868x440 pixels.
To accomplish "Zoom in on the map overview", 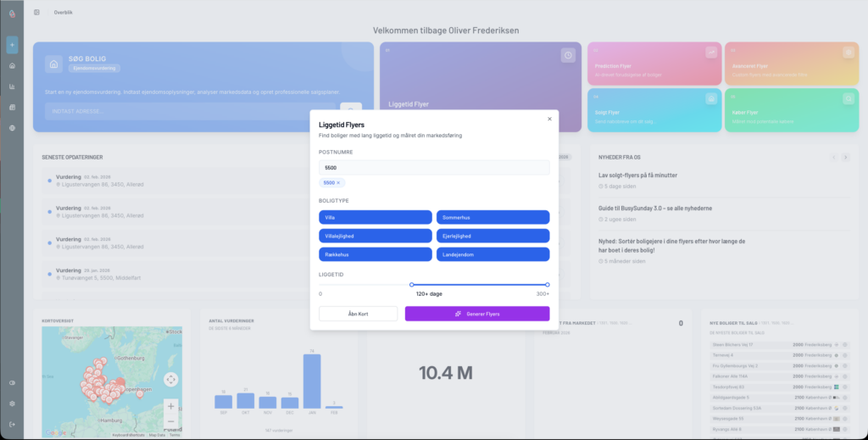I will coord(170,405).
